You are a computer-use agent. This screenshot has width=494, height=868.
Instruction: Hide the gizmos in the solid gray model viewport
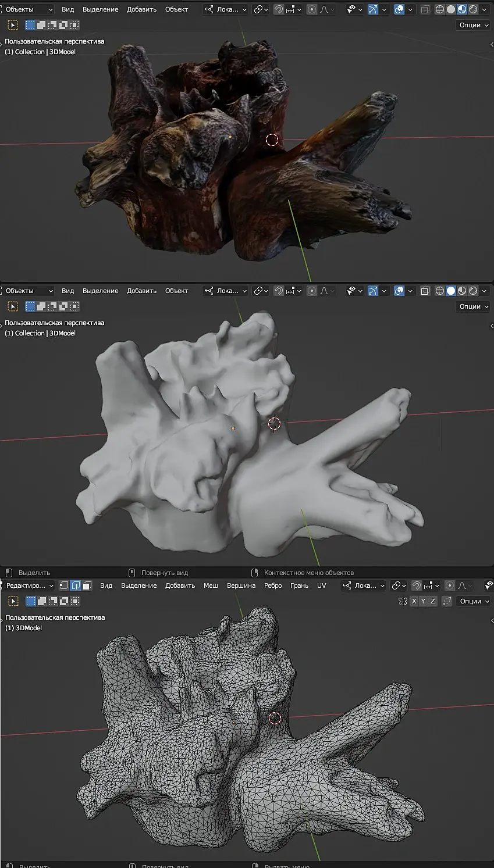point(373,291)
